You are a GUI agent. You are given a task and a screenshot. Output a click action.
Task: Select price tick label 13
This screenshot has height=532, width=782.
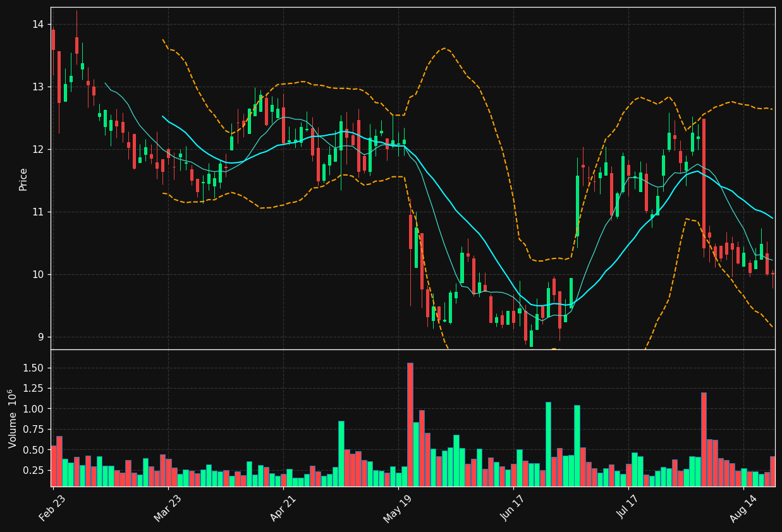(39, 87)
